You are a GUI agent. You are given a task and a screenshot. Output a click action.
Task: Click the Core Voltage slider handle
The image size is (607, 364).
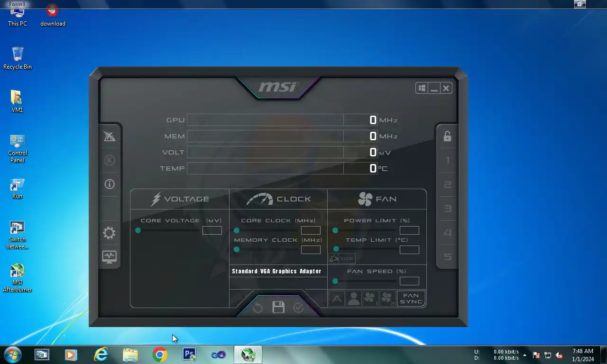coord(138,230)
